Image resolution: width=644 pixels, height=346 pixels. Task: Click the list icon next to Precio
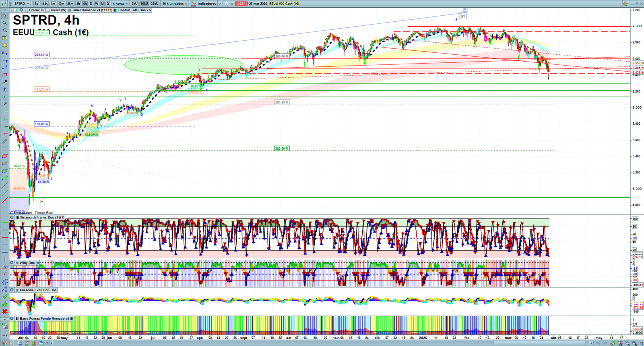click(x=43, y=10)
